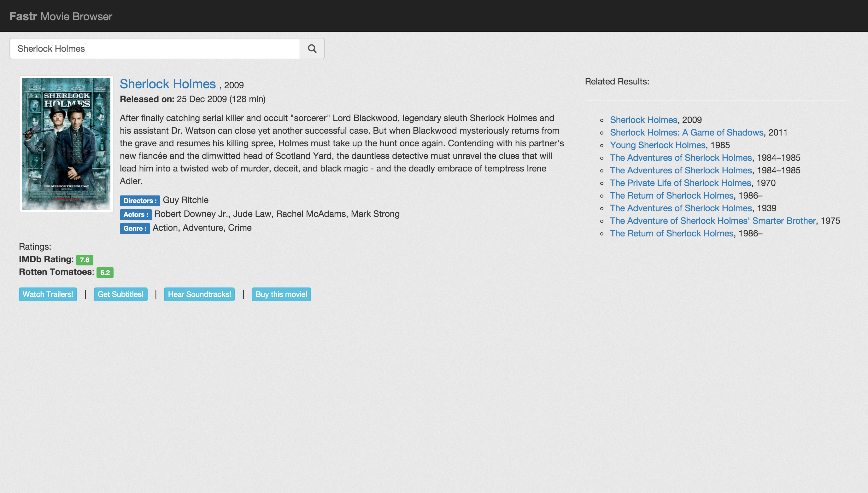
Task: Click the Actors label badge
Action: point(136,214)
